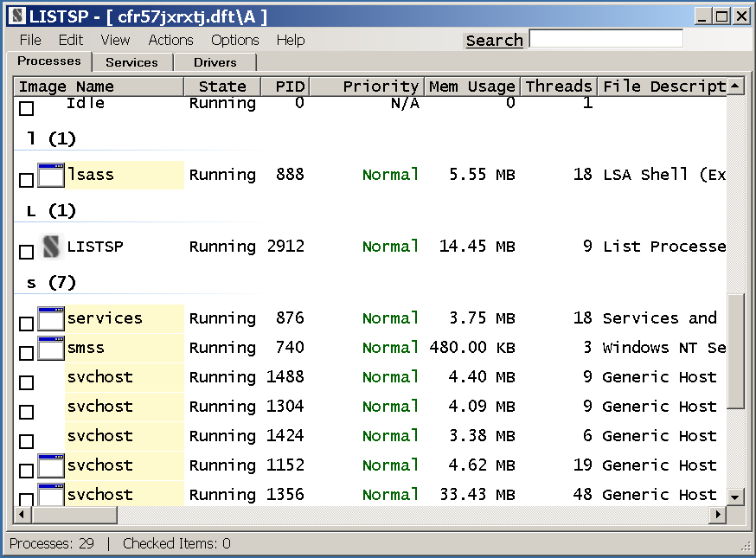Select the services process name

point(105,318)
